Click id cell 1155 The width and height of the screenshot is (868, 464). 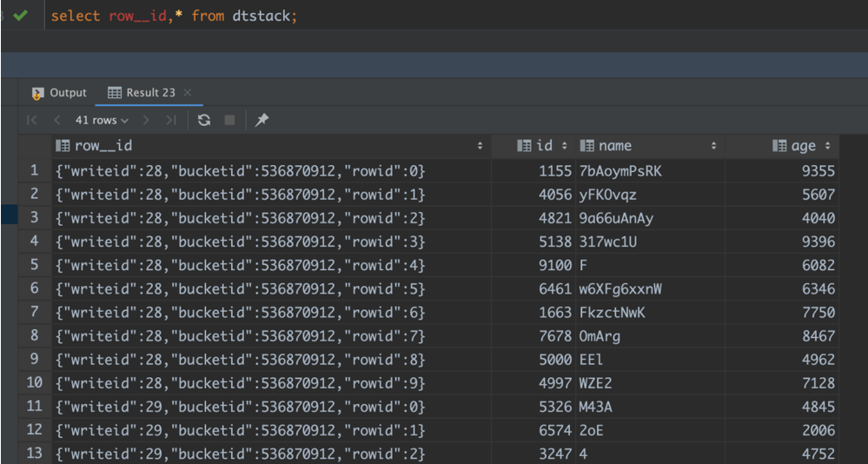(533, 171)
